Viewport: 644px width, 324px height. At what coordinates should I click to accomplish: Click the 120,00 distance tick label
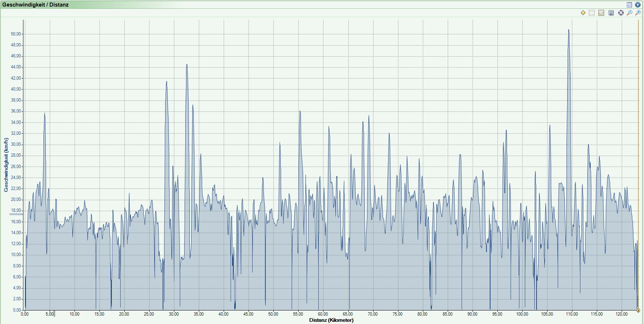point(621,314)
